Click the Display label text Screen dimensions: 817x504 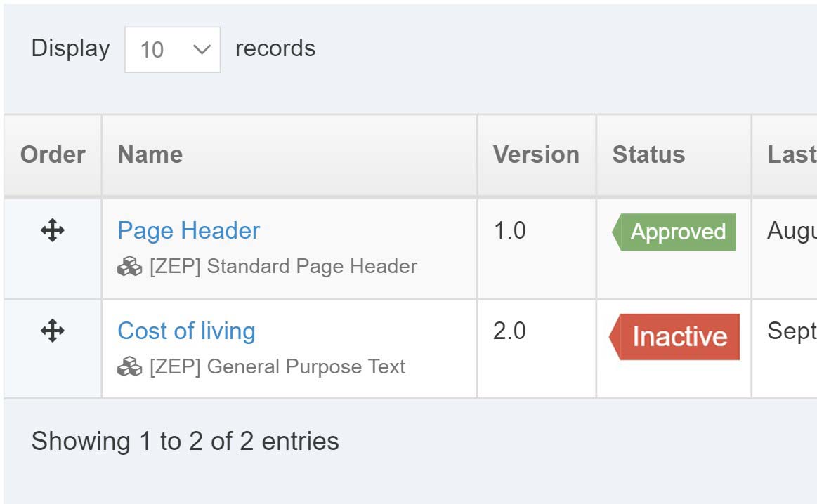pyautogui.click(x=70, y=48)
